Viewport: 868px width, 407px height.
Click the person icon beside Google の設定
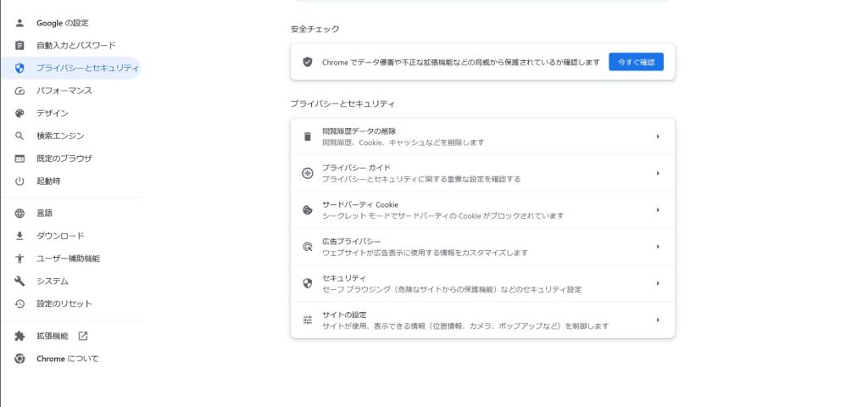pos(19,23)
